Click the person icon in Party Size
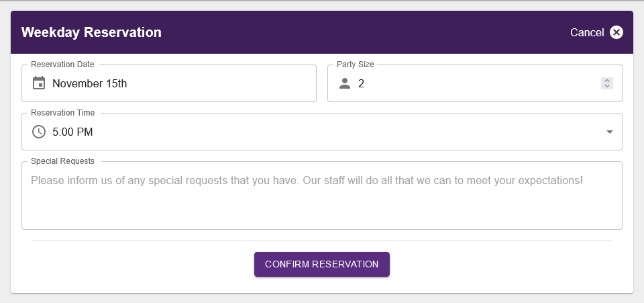The width and height of the screenshot is (644, 303). point(345,83)
